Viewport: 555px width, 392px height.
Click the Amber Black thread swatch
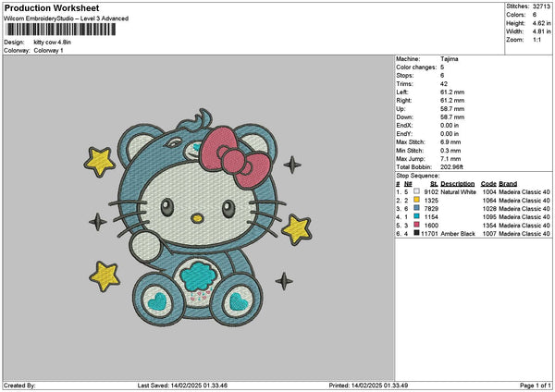(x=416, y=233)
